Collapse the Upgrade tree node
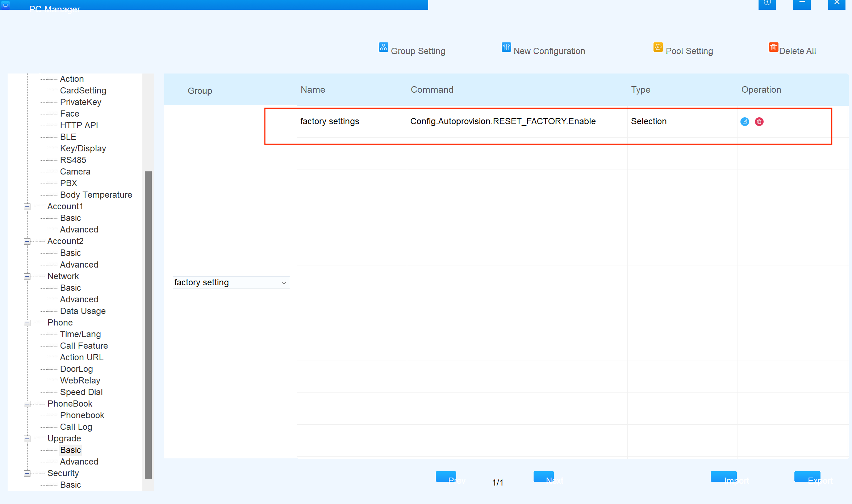Viewport: 852px width, 504px height. [27, 439]
